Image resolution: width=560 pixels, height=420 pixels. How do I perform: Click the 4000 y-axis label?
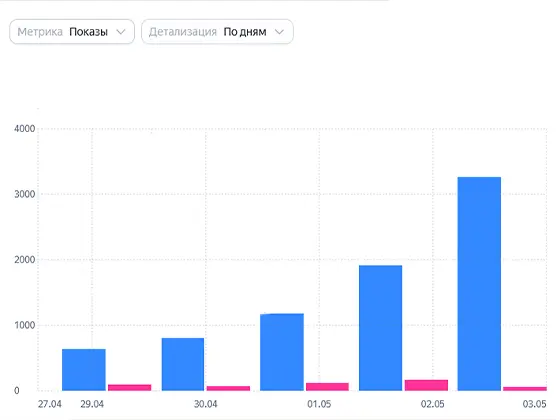[25, 129]
